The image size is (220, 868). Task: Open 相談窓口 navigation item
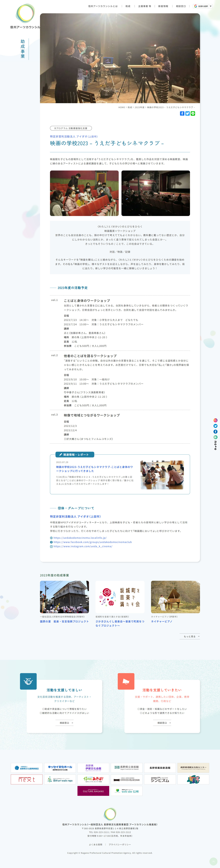(181, 6)
